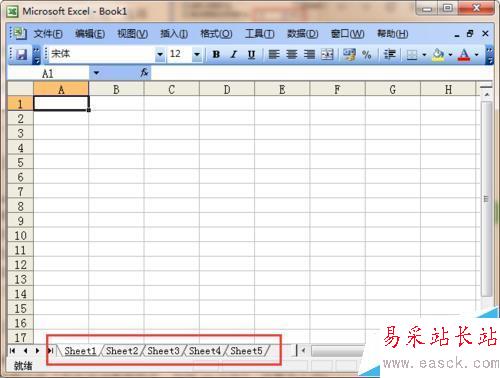Switch to the Sheet5 tab

[x=246, y=351]
